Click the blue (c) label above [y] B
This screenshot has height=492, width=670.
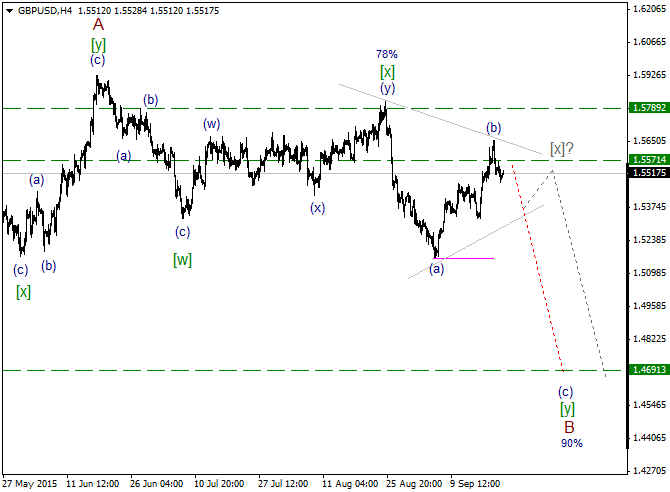click(x=565, y=392)
